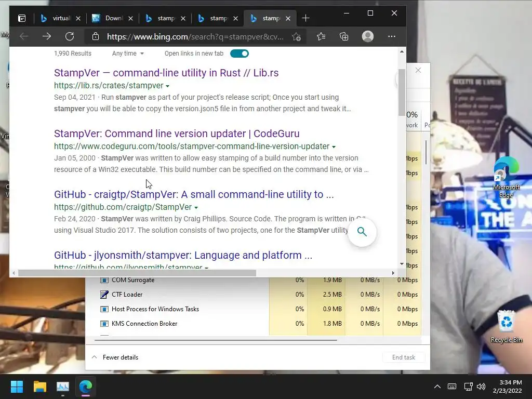The width and height of the screenshot is (532, 399).
Task: Select the 'COM Surrogate' process row
Action: pos(254,280)
